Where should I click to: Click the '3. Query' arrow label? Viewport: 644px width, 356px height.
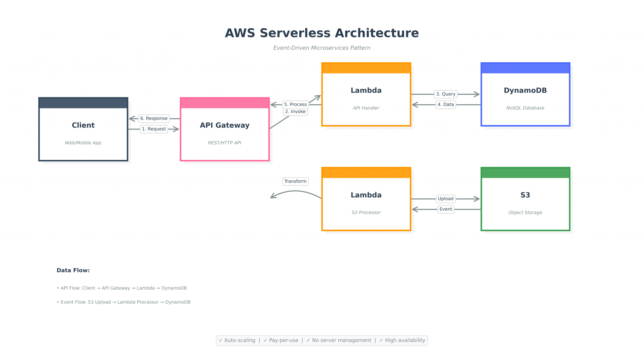click(446, 94)
